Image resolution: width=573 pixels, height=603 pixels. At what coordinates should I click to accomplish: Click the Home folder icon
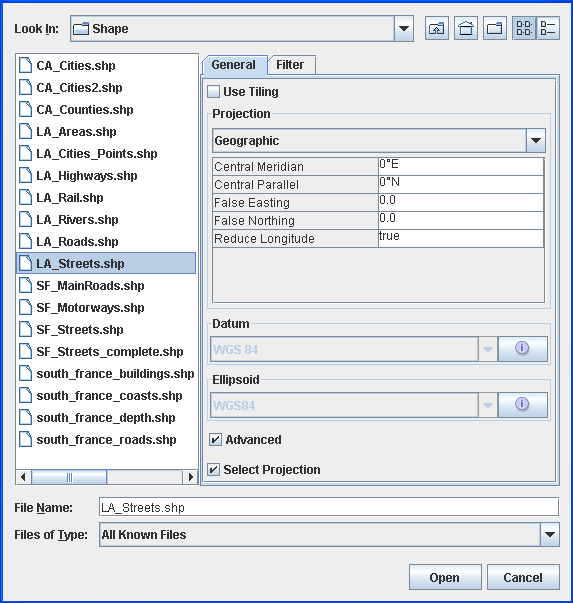[466, 28]
